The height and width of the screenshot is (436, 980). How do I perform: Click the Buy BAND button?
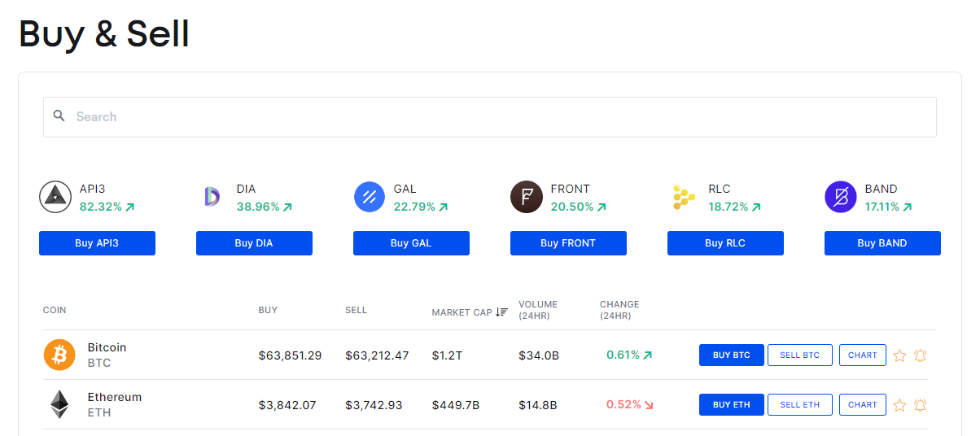point(882,243)
